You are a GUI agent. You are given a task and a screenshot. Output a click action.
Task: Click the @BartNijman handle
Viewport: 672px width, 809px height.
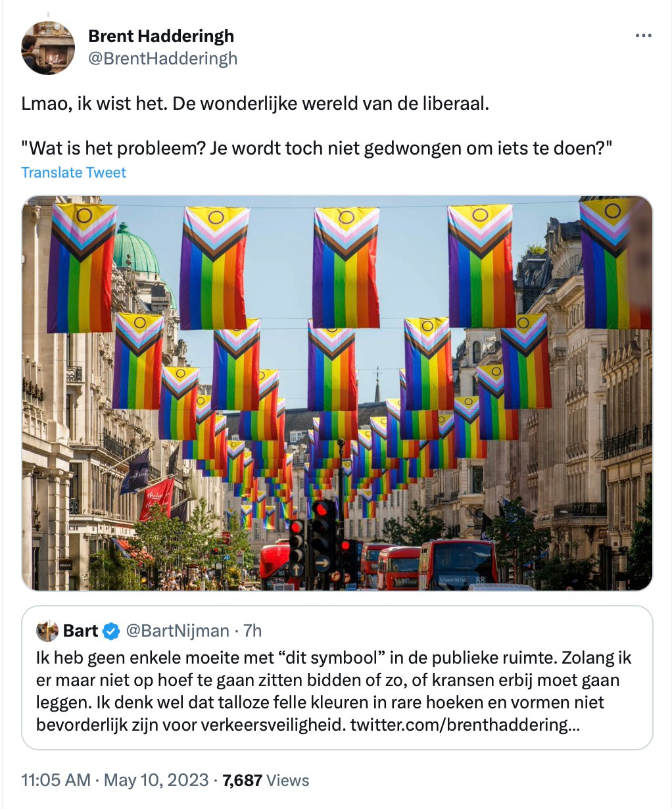(177, 631)
